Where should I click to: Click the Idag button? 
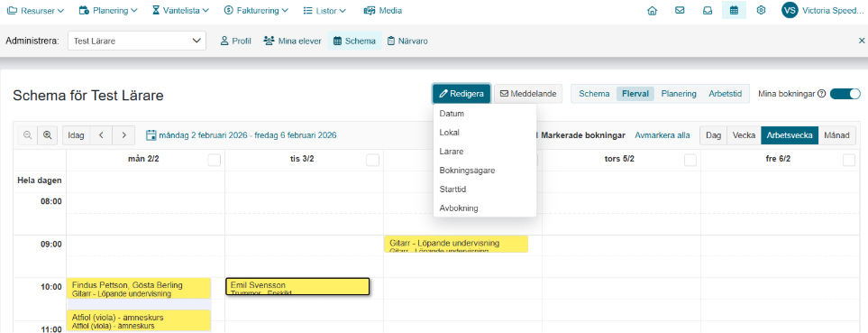tap(77, 134)
